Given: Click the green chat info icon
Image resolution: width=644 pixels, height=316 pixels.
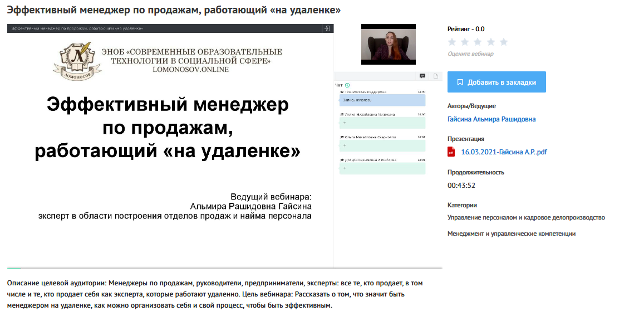Looking at the screenshot, I should (347, 85).
